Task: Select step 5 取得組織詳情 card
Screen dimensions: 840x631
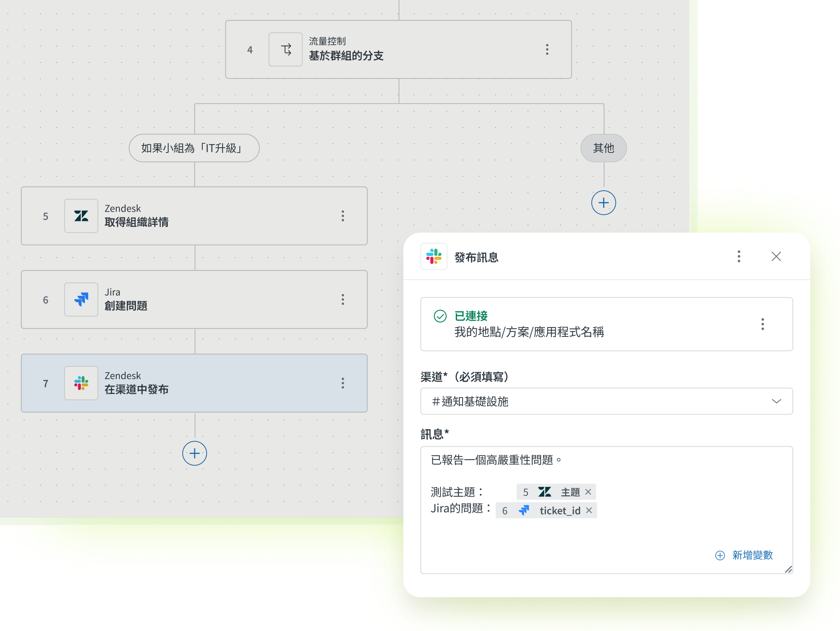Action: pyautogui.click(x=194, y=216)
